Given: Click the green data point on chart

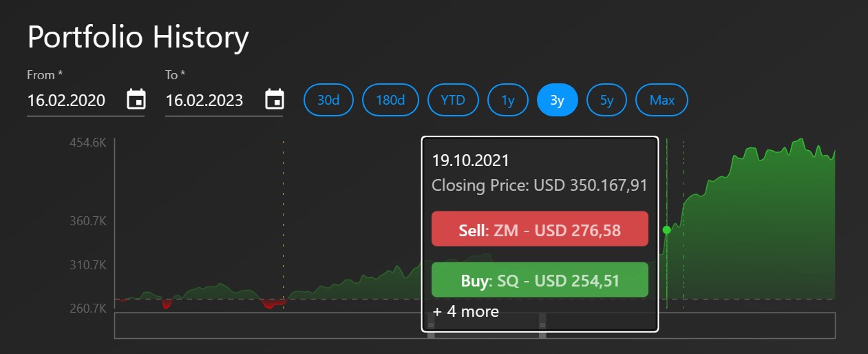Looking at the screenshot, I should [x=666, y=230].
